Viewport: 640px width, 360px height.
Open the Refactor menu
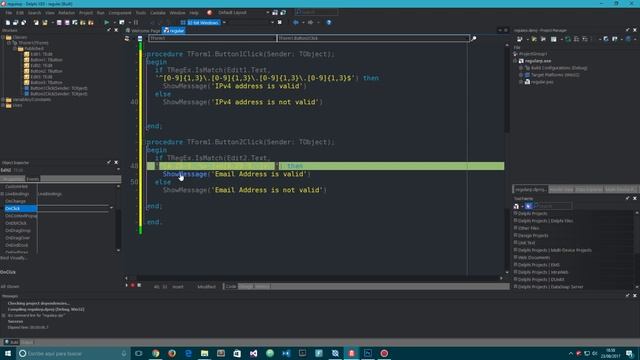pyautogui.click(x=67, y=13)
